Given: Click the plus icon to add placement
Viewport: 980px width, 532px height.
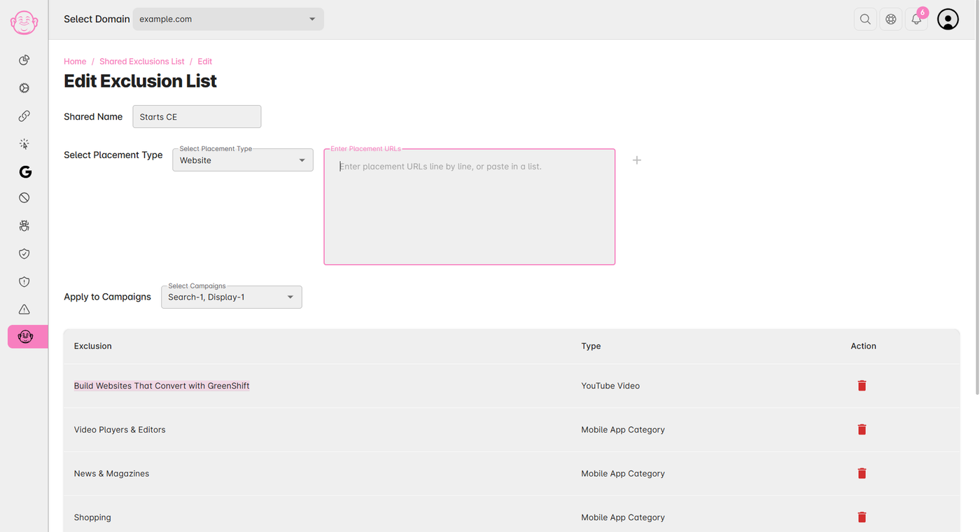Looking at the screenshot, I should (x=637, y=160).
